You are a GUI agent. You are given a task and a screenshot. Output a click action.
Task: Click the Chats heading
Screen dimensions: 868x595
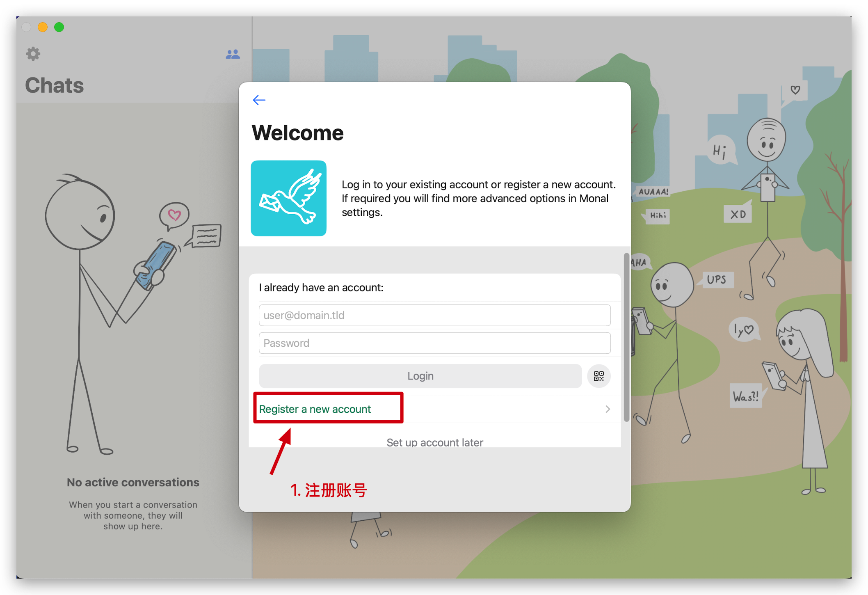pos(55,85)
